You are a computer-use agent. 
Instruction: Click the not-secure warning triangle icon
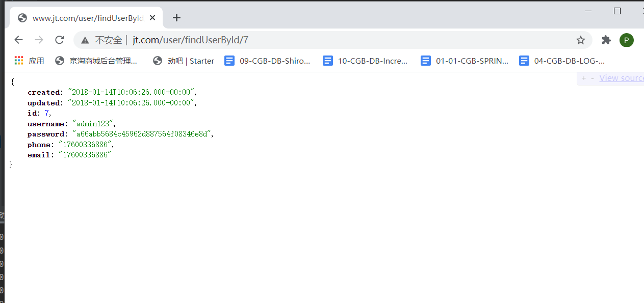coord(85,40)
